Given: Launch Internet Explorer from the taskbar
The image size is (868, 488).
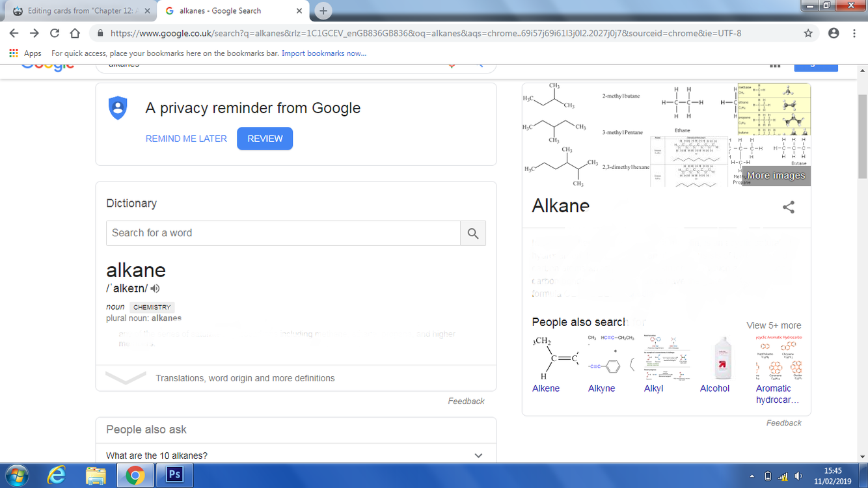Looking at the screenshot, I should (57, 476).
